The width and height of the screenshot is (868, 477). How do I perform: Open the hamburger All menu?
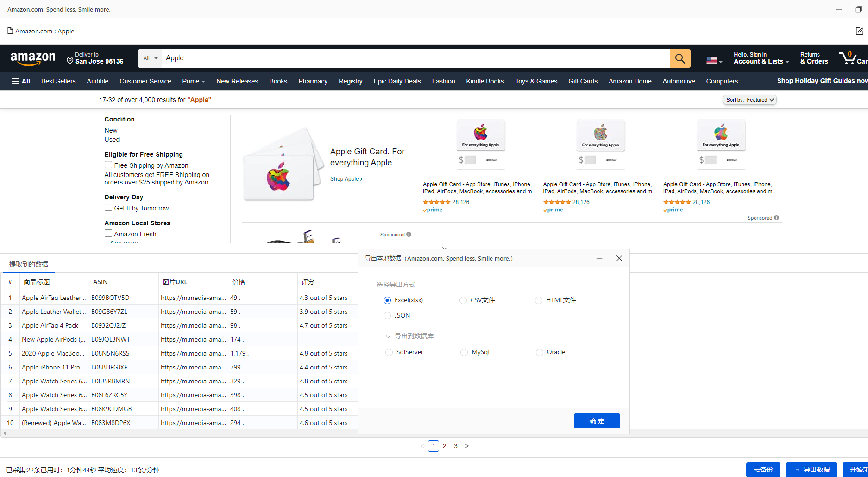(21, 81)
